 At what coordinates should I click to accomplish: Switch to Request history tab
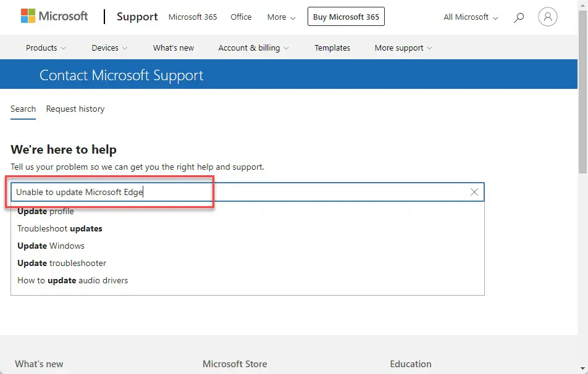click(x=75, y=109)
